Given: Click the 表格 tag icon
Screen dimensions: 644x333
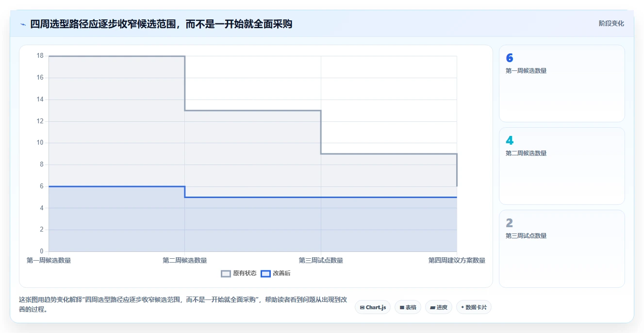Looking at the screenshot, I should [402, 308].
